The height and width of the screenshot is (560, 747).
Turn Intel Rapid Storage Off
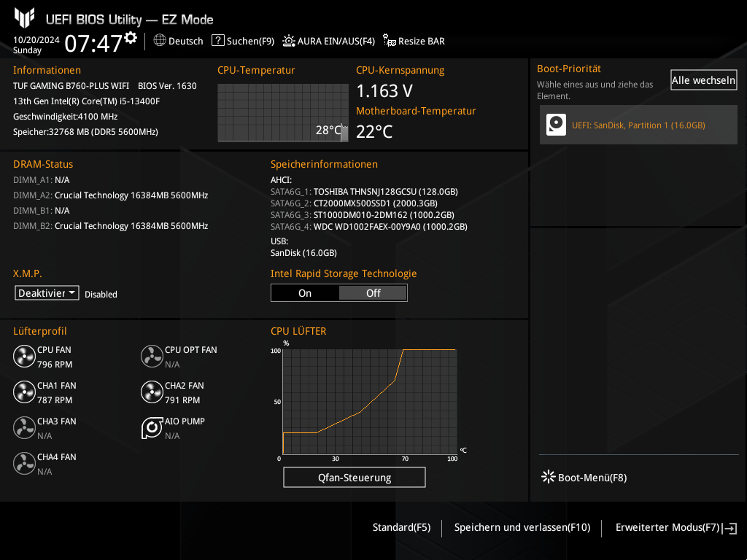(373, 293)
